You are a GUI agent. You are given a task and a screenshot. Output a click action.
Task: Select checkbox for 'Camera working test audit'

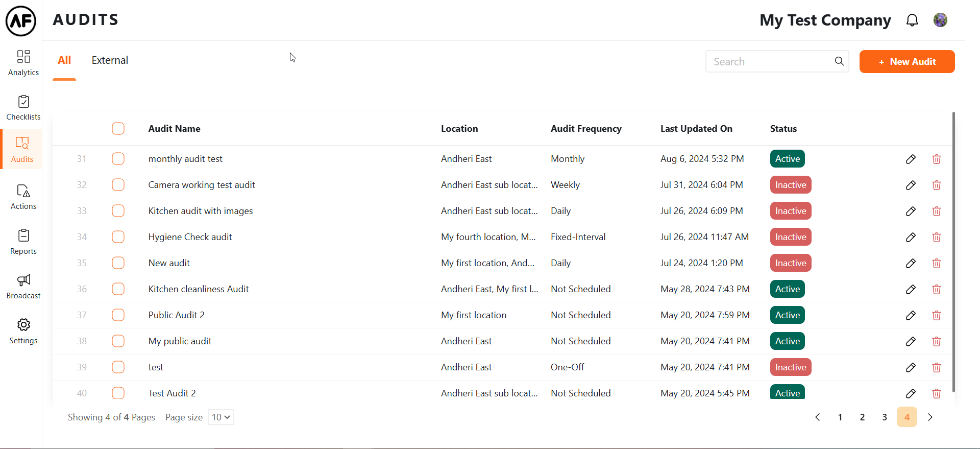point(118,185)
